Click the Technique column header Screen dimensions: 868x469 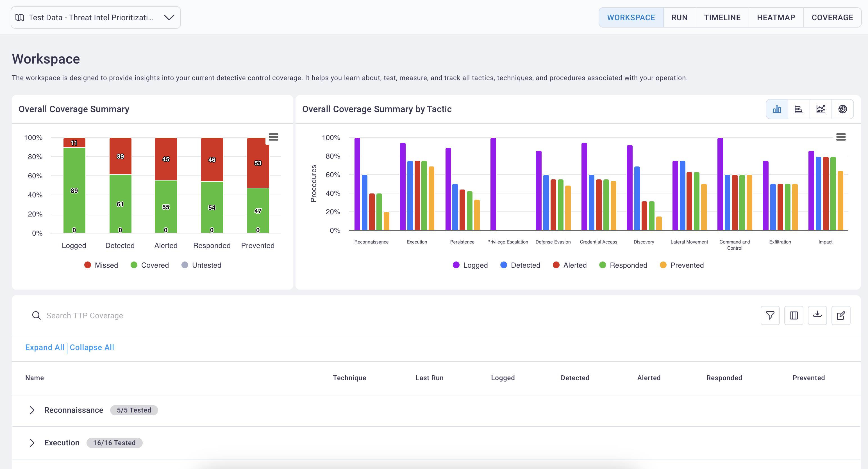coord(349,378)
